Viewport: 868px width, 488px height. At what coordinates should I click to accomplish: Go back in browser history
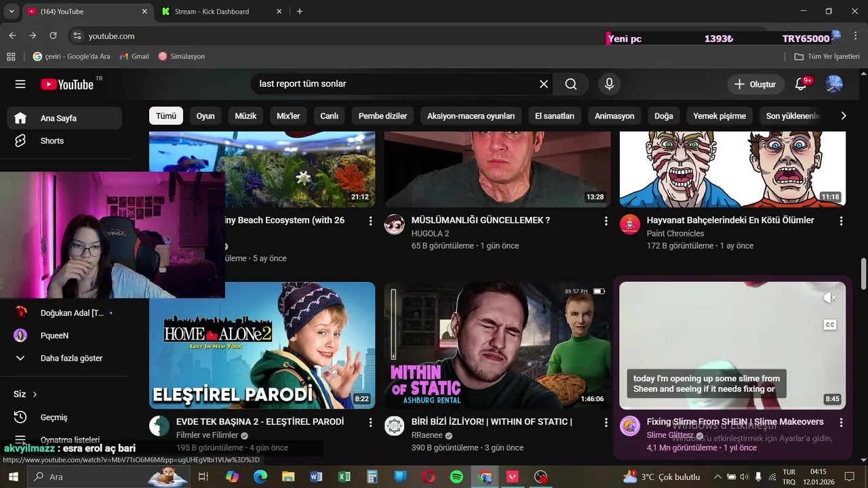pos(12,36)
